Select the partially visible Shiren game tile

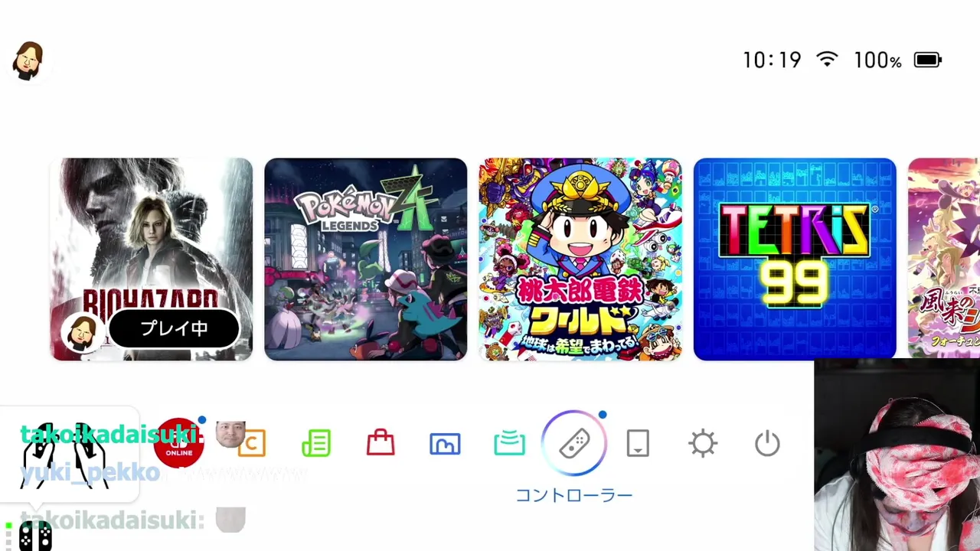pos(943,259)
